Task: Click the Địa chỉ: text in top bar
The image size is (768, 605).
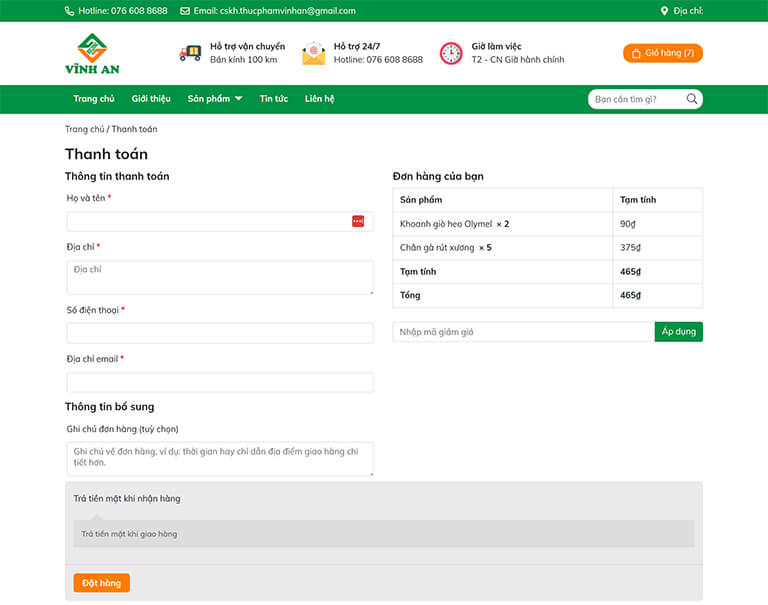Action: point(688,11)
